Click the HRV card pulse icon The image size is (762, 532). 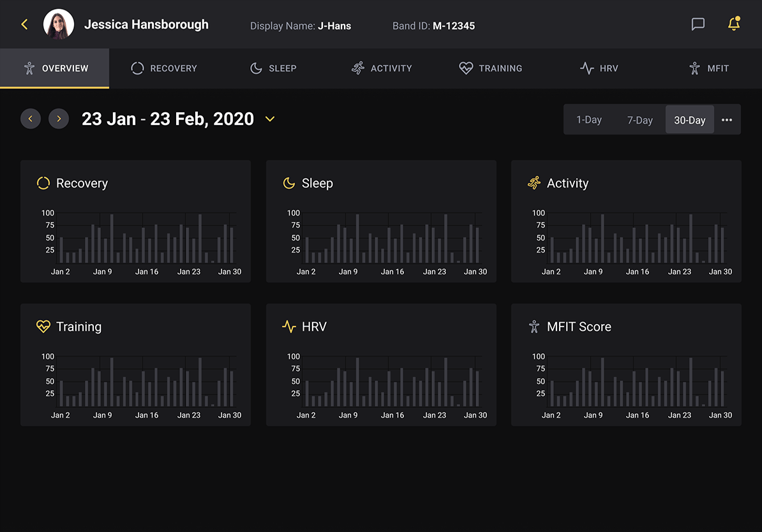click(289, 327)
